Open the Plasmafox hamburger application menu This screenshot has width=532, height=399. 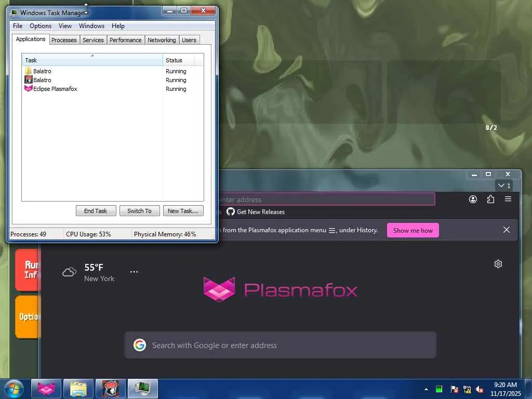point(508,199)
